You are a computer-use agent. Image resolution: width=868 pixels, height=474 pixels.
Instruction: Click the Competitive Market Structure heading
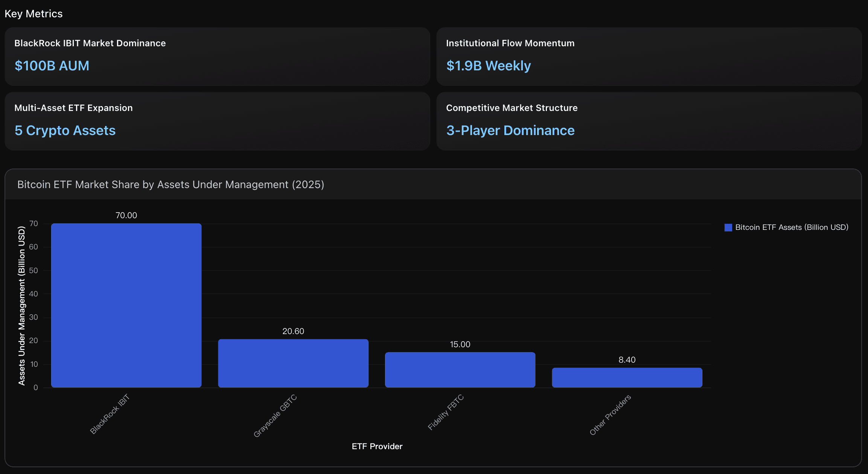tap(512, 108)
